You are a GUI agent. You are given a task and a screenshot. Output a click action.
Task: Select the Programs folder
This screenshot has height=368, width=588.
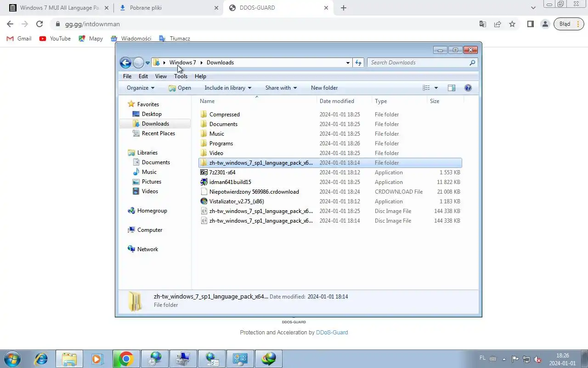pos(330,144)
